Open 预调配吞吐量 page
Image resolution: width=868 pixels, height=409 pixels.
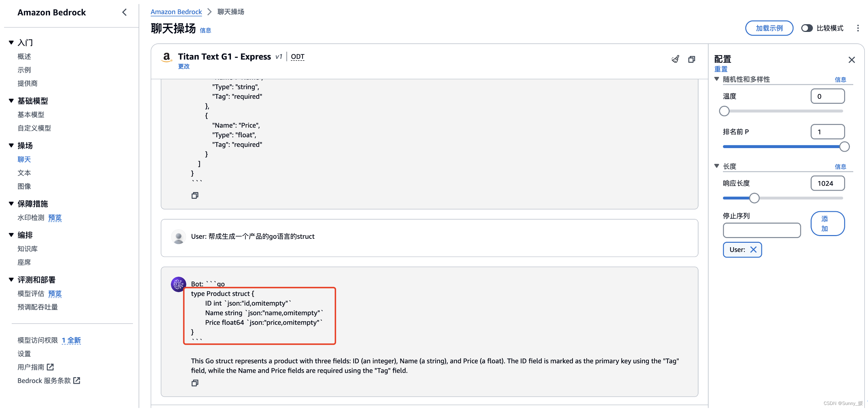(x=38, y=307)
